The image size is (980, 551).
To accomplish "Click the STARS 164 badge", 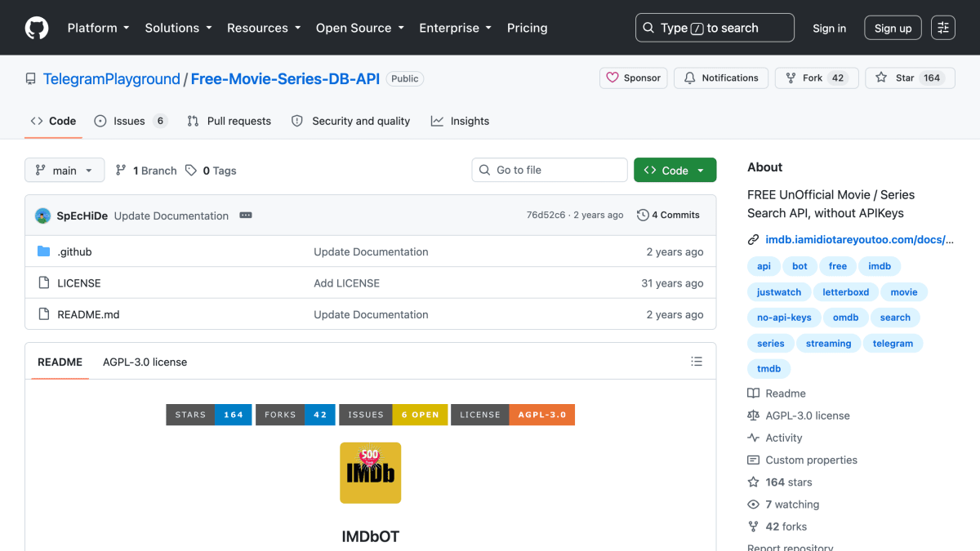I will 209,415.
